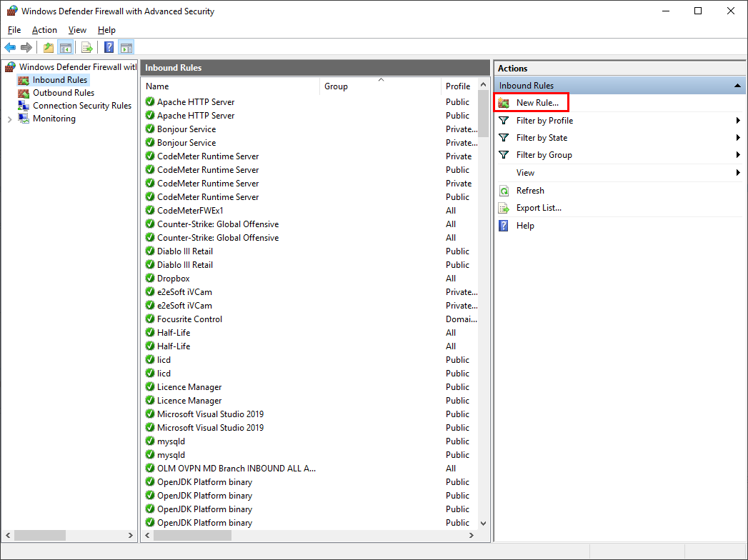Click Export List... in Actions pane
Viewport: 748px width, 560px height.
coord(539,208)
